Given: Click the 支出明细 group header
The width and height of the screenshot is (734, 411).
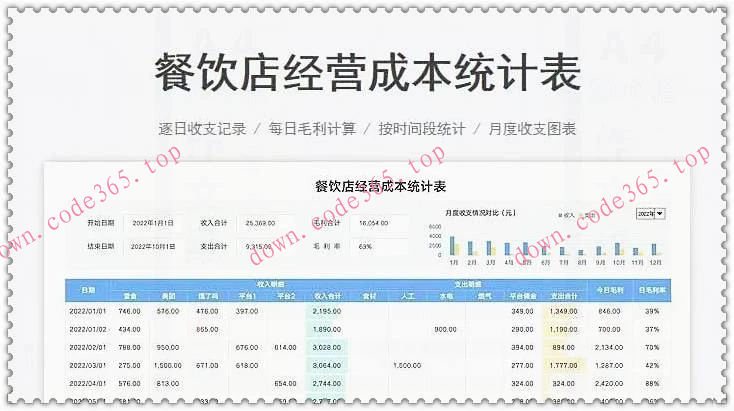Looking at the screenshot, I should [x=468, y=285].
